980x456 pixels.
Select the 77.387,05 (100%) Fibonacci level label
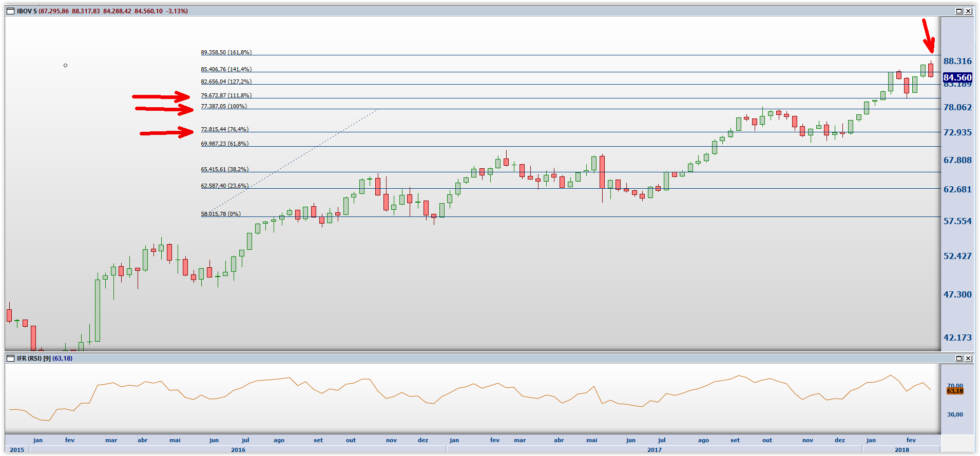tap(223, 106)
